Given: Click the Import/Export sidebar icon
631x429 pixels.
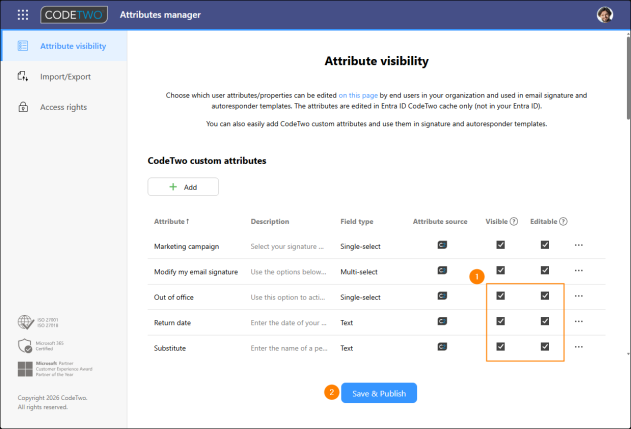Looking at the screenshot, I should point(23,76).
